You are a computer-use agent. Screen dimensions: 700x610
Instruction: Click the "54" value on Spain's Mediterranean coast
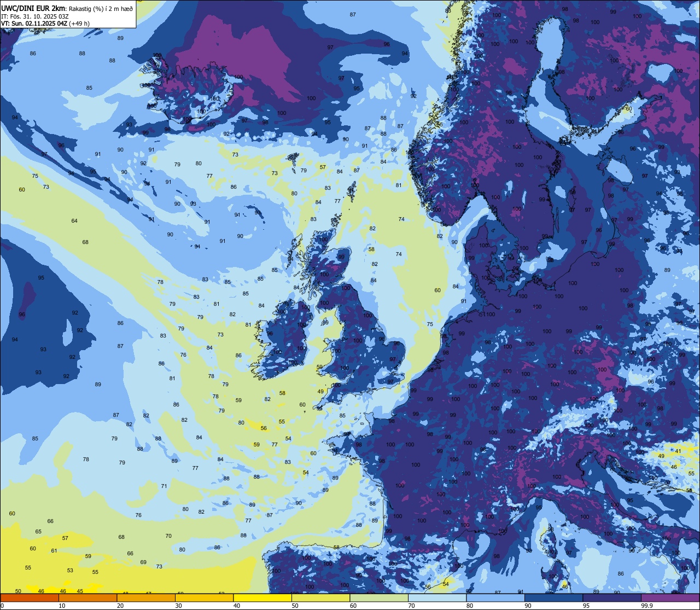pos(446,584)
